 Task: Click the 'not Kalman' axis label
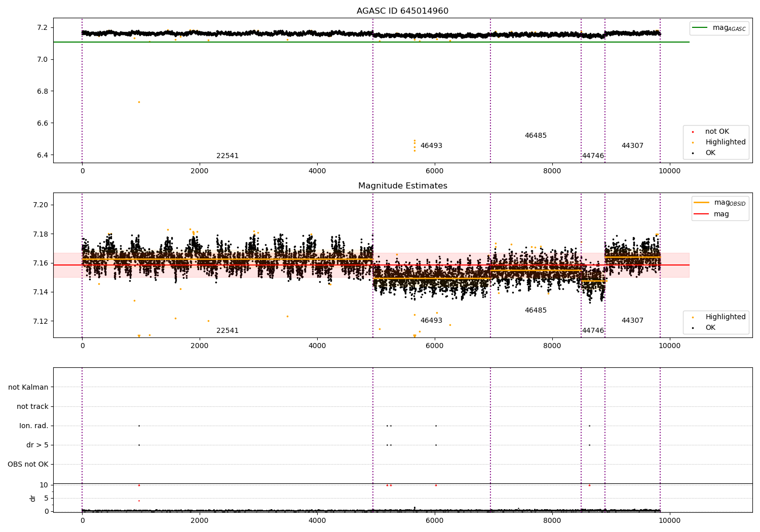click(x=28, y=388)
